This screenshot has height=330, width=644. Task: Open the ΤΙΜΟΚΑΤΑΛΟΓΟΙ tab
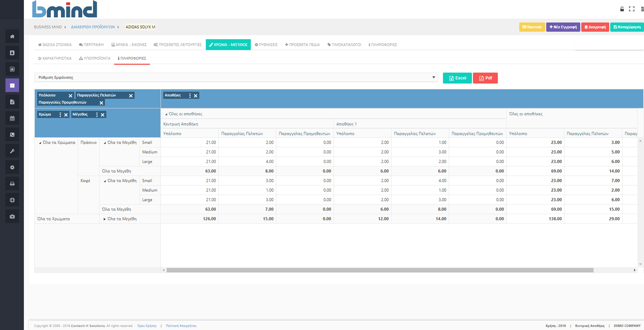344,45
